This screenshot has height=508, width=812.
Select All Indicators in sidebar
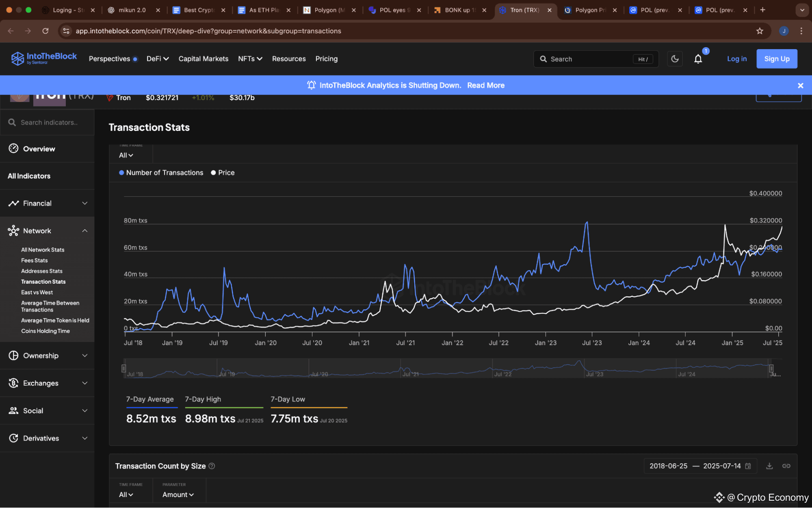click(47, 176)
